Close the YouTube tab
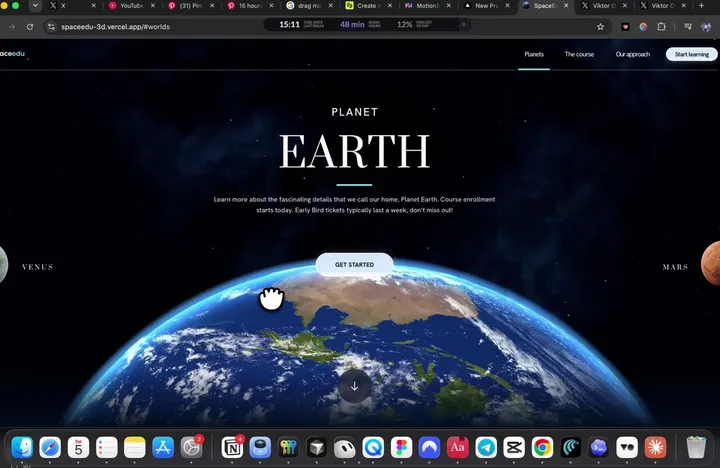 tap(153, 6)
